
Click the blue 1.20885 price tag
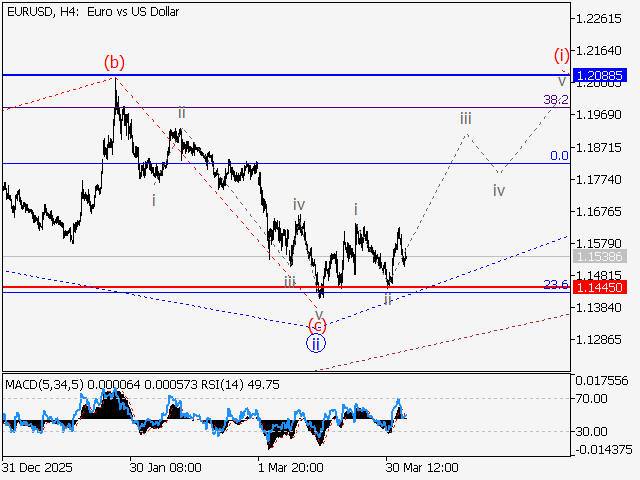tap(600, 75)
